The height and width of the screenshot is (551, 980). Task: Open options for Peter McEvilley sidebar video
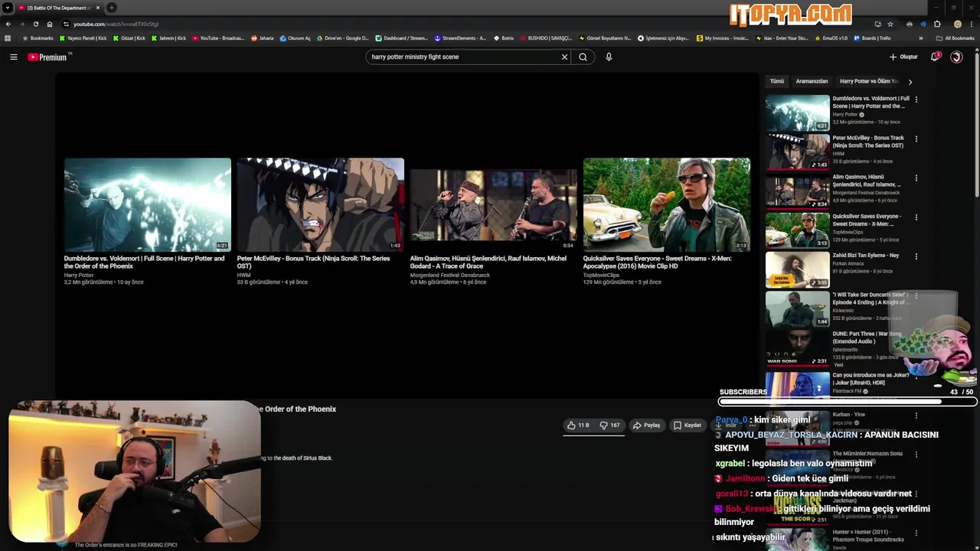click(916, 139)
